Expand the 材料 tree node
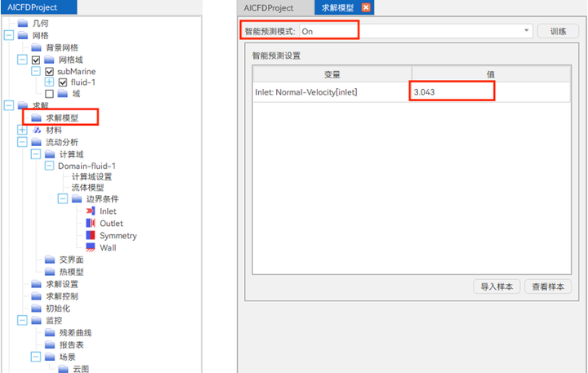Screen dimensions: 588x373 click(x=23, y=130)
